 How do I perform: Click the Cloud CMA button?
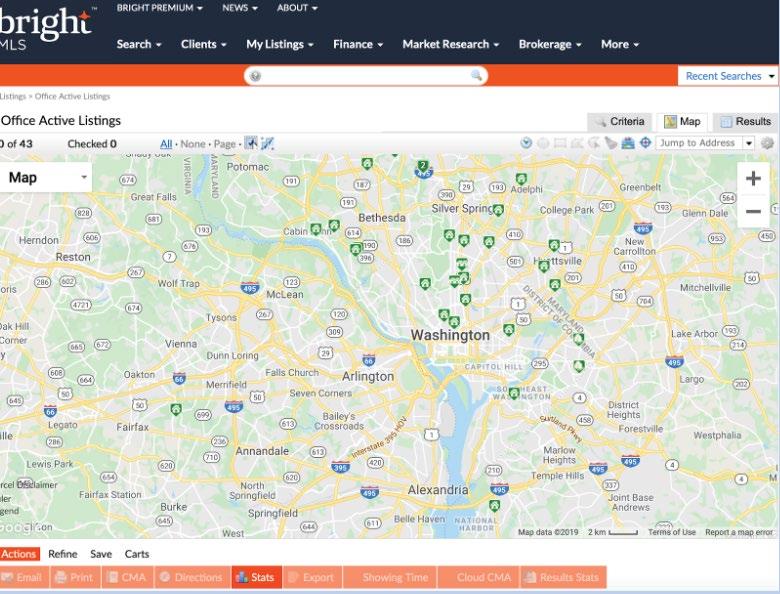click(479, 577)
